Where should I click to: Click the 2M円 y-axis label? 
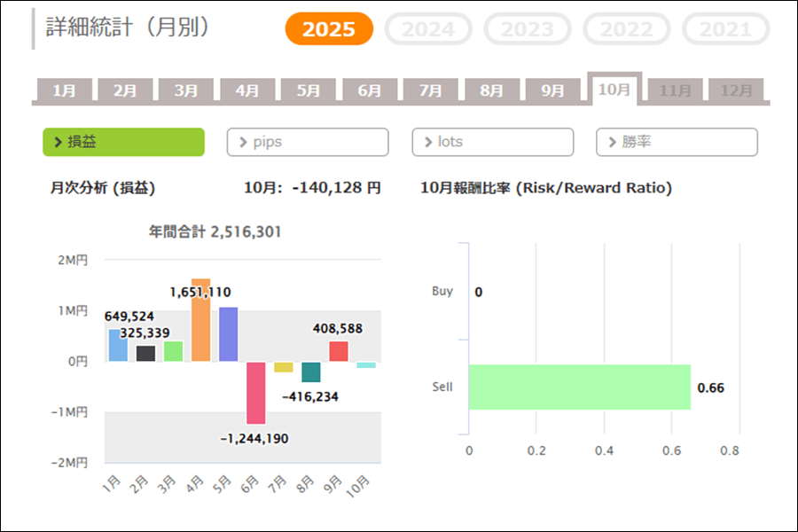pos(73,260)
